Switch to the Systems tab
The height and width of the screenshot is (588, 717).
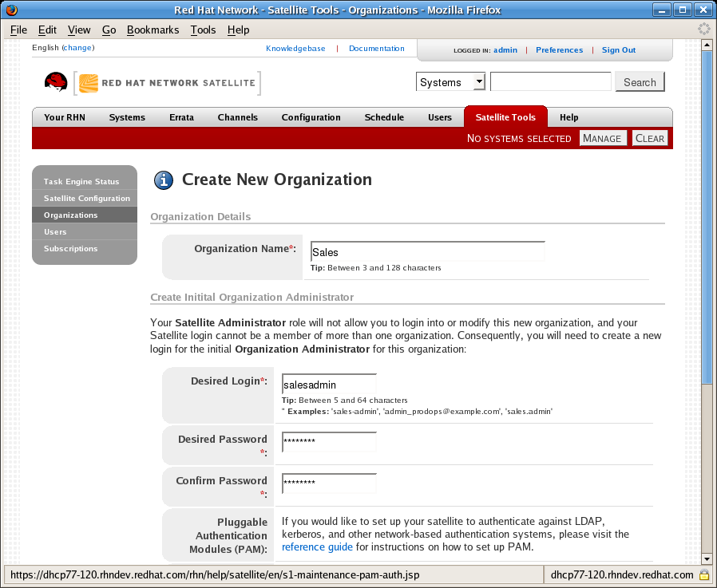tap(127, 117)
